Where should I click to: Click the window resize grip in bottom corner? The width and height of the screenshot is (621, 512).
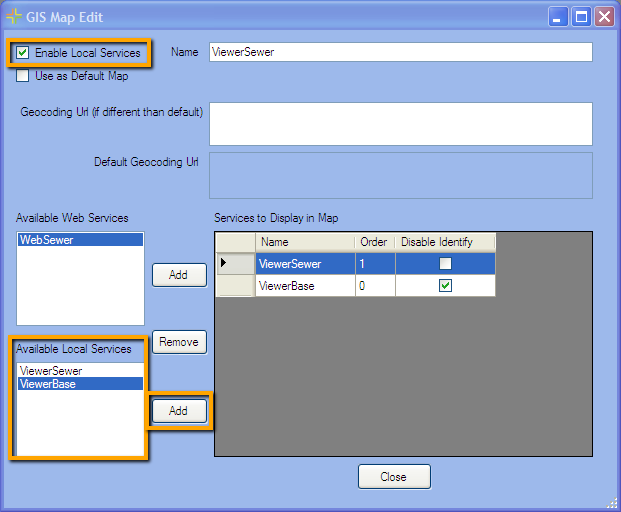pyautogui.click(x=612, y=503)
